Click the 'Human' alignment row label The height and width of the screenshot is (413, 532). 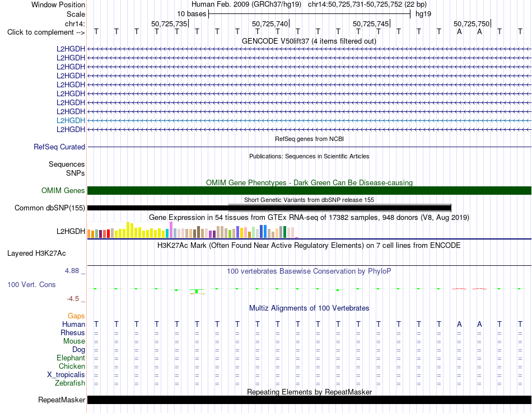pos(73,324)
